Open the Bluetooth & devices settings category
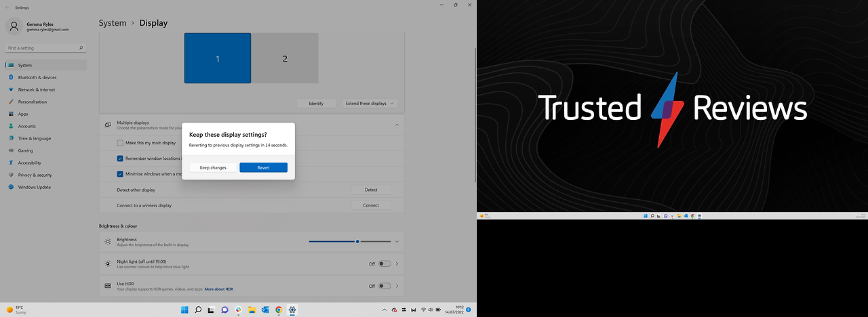Image resolution: width=868 pixels, height=317 pixels. click(46, 77)
